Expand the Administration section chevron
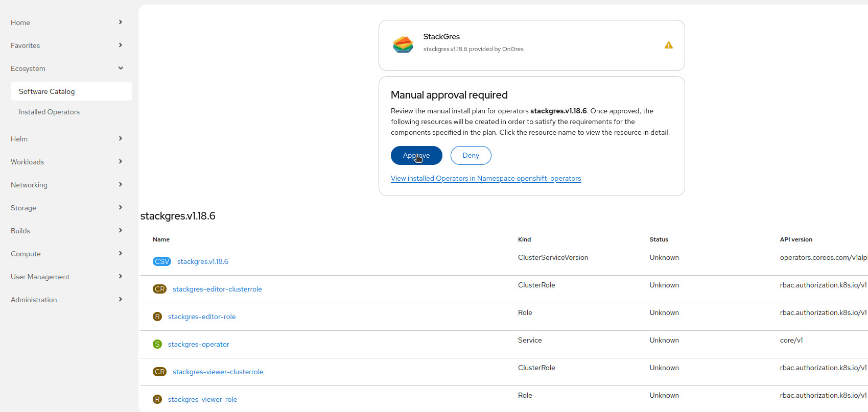 [x=121, y=299]
